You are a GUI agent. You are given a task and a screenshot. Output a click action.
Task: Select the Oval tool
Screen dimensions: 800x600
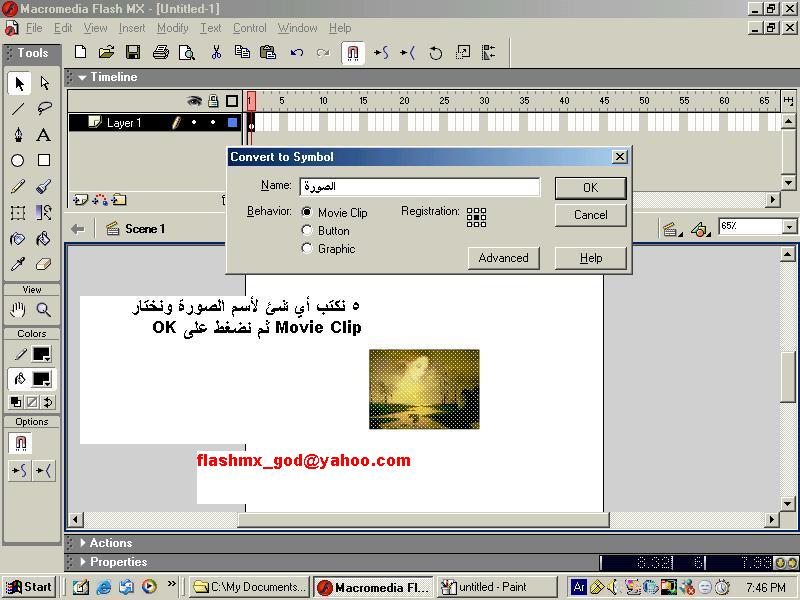coord(18,161)
